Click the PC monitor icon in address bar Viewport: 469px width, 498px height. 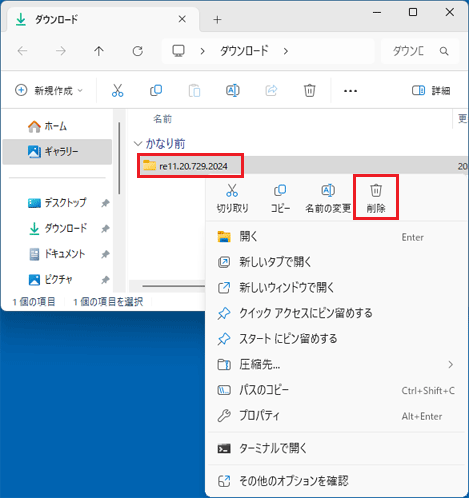(178, 51)
